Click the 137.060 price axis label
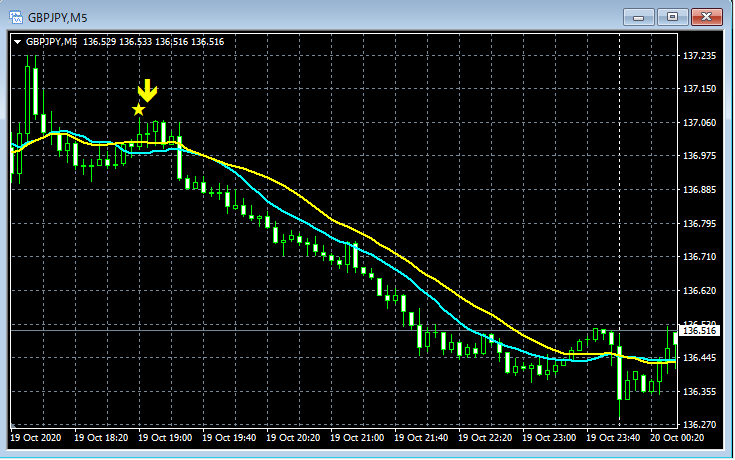This screenshot has height=460, width=735. [x=699, y=122]
